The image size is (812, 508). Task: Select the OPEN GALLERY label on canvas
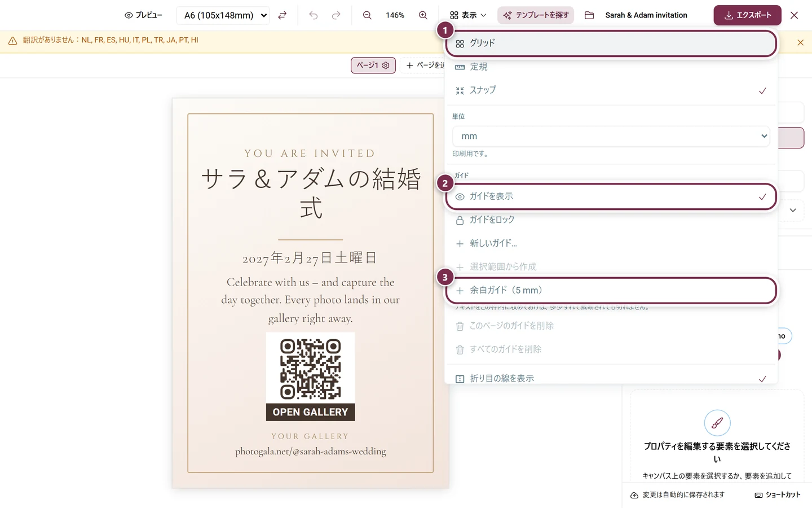pyautogui.click(x=311, y=412)
